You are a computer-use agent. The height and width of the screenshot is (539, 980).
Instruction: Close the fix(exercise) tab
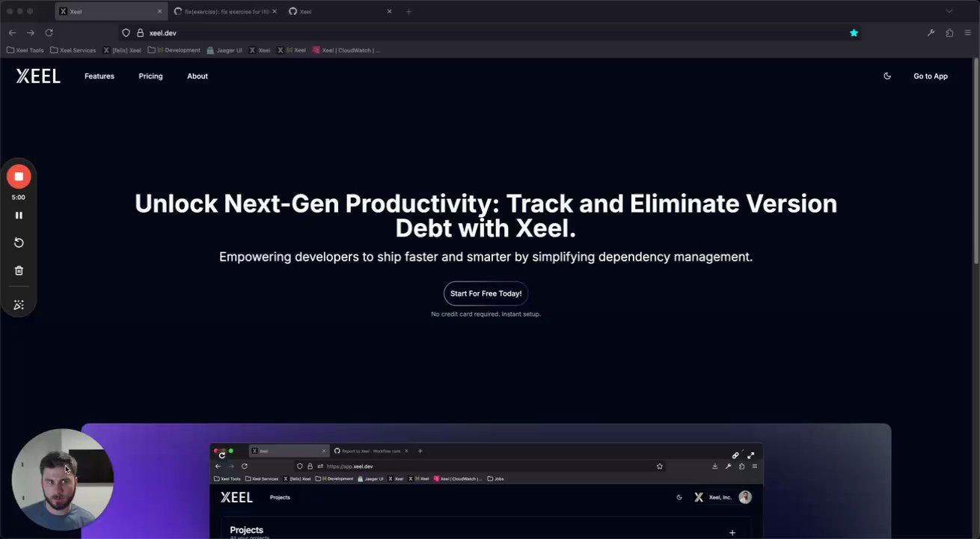(274, 11)
